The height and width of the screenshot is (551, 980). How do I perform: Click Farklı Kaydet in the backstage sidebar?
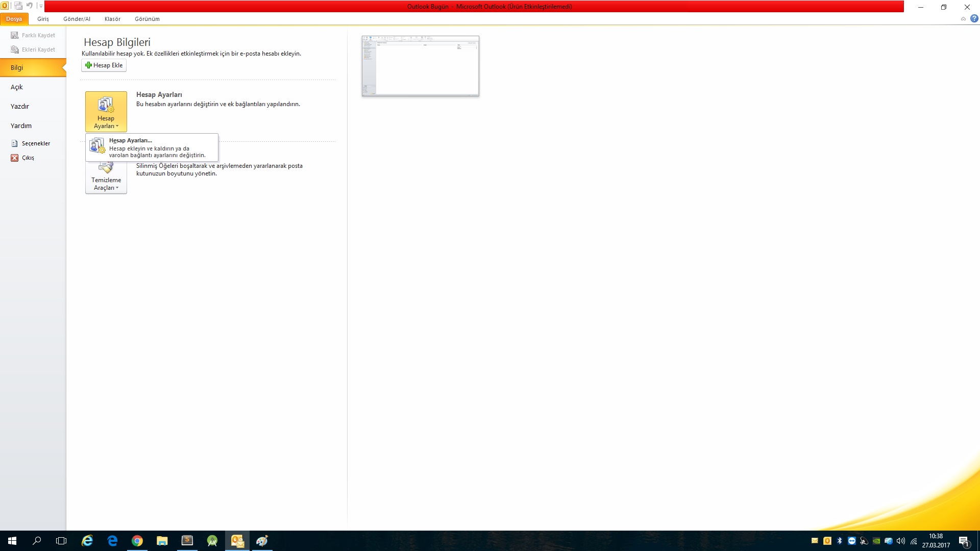33,35
